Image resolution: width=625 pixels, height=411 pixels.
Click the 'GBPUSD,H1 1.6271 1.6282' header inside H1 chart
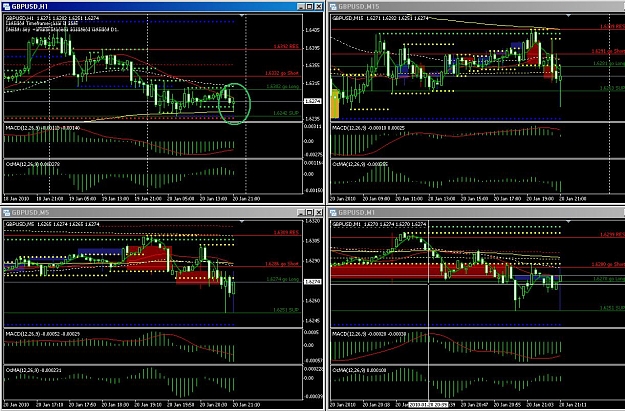[x=39, y=18]
